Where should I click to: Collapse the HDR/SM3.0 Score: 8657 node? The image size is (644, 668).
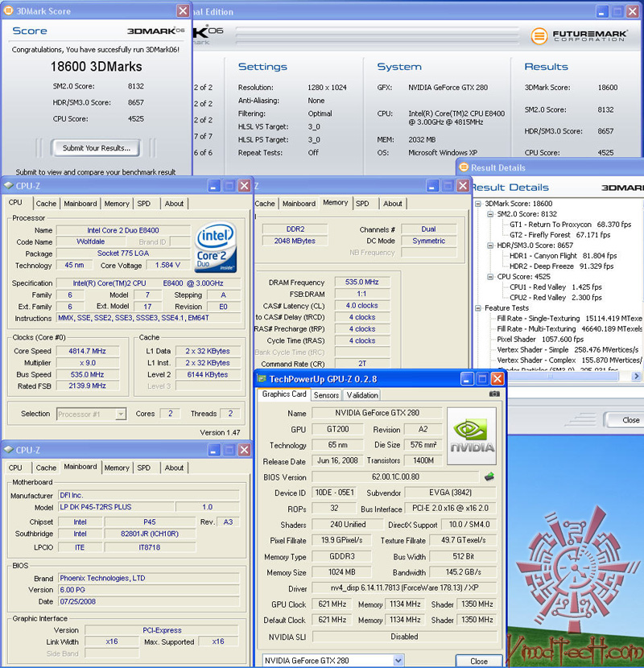[x=490, y=245]
